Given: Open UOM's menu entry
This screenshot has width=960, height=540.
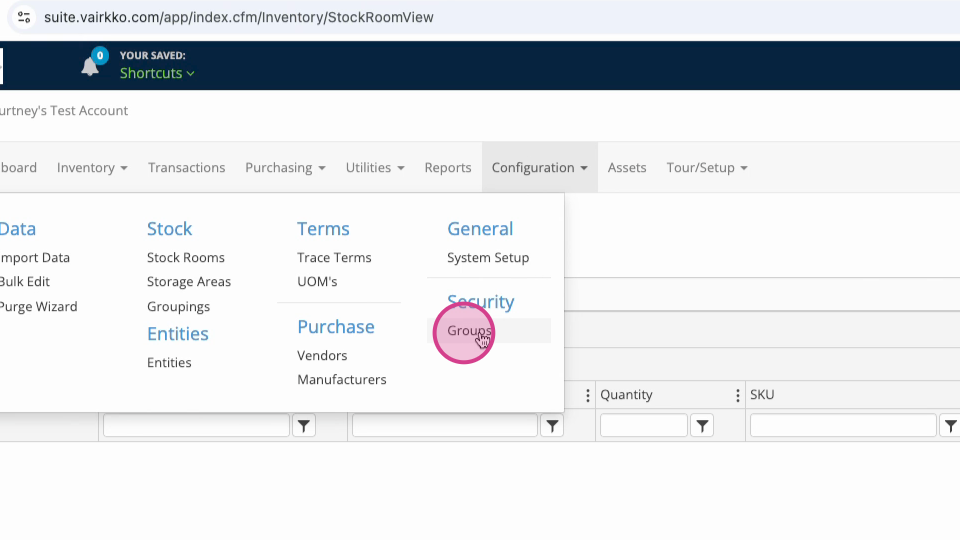Looking at the screenshot, I should (x=317, y=282).
